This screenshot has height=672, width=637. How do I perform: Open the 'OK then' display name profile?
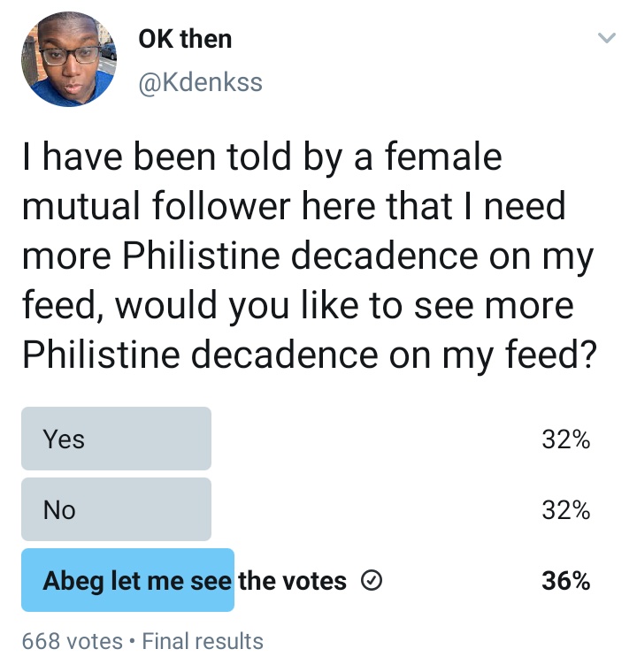185,39
